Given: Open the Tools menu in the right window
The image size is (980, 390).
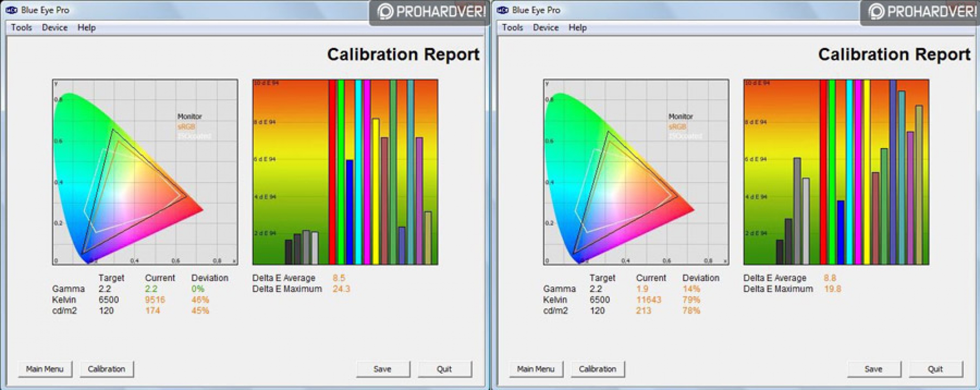Looking at the screenshot, I should [512, 27].
